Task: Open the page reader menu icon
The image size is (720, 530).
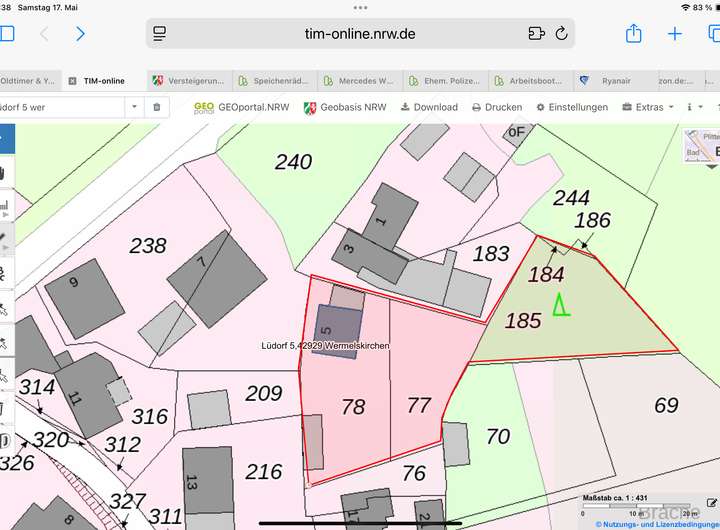Action: coord(159,34)
